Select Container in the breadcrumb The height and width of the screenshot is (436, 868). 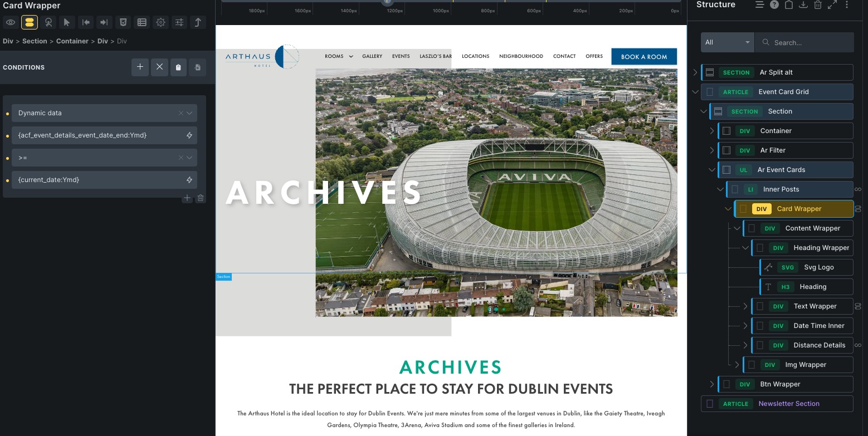coord(72,41)
